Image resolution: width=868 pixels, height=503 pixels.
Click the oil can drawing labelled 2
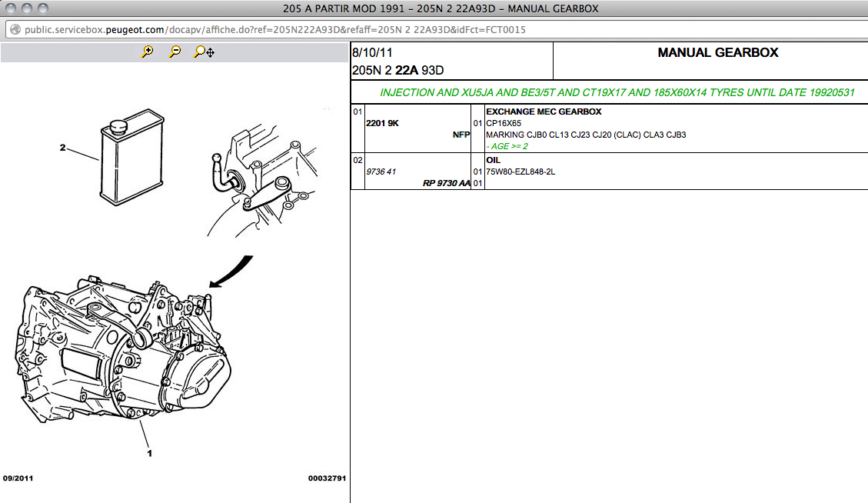click(x=132, y=157)
